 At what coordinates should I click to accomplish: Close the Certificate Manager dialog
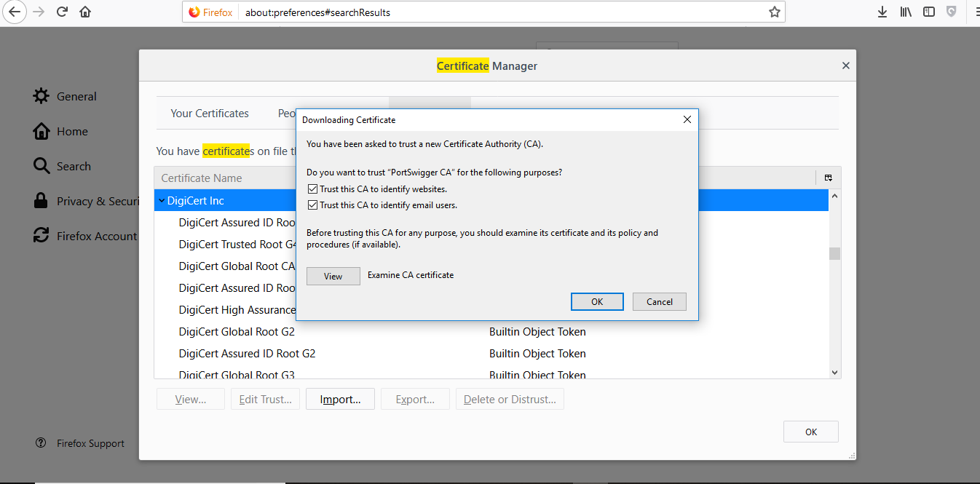click(845, 66)
